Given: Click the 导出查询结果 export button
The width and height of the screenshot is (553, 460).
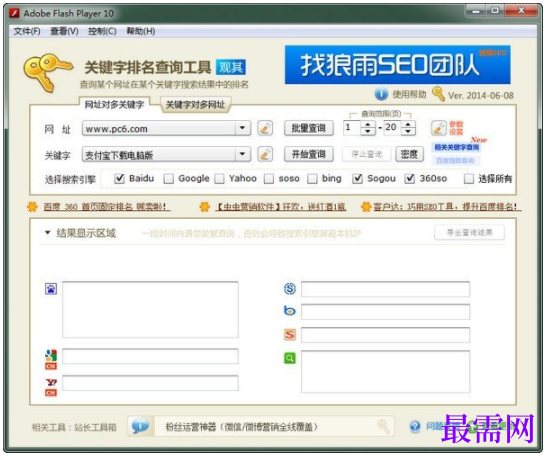Looking at the screenshot, I should point(469,233).
